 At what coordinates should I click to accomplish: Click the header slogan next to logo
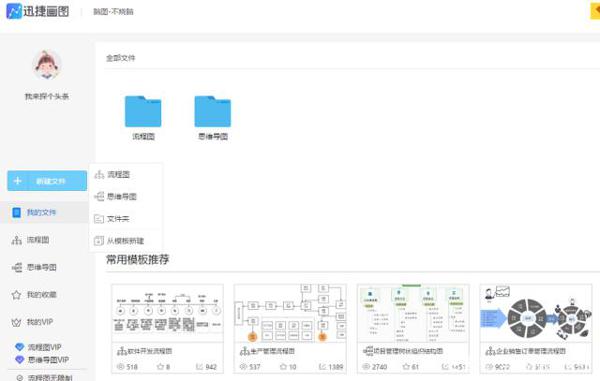tap(113, 12)
